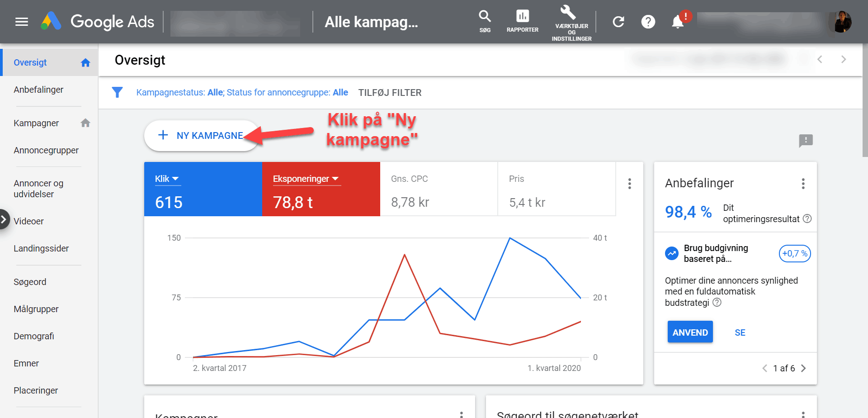868x418 pixels.
Task: Click help icon beside budstrategi
Action: pyautogui.click(x=717, y=303)
